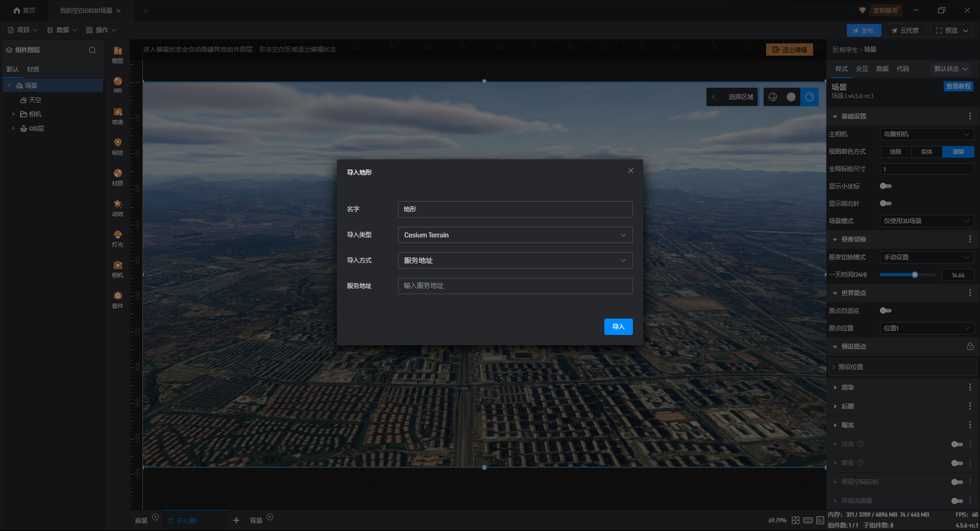Image resolution: width=980 pixels, height=531 pixels.
Task: Toggle the 原点自适应 switch
Action: pos(886,311)
